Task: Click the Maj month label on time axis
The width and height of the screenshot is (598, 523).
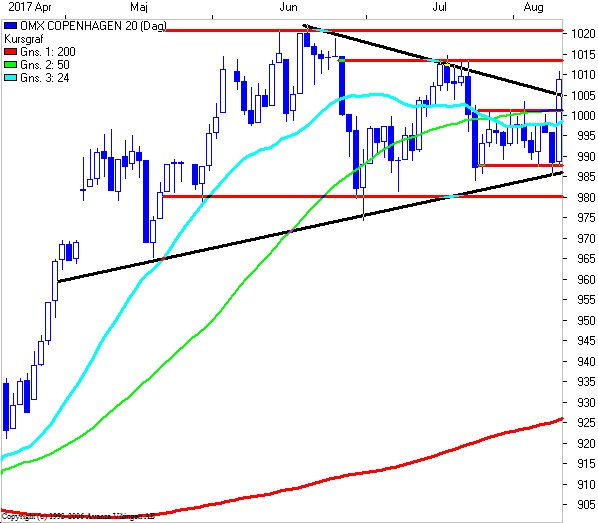Action: click(x=139, y=7)
